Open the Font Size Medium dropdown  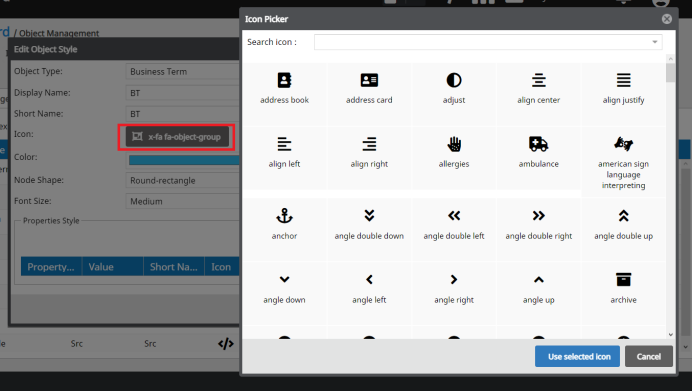(182, 201)
